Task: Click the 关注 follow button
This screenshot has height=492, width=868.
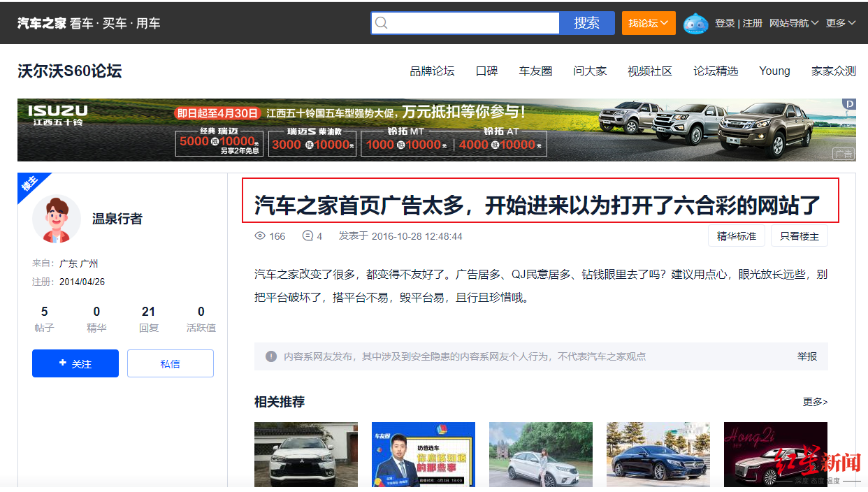Action: coord(75,363)
